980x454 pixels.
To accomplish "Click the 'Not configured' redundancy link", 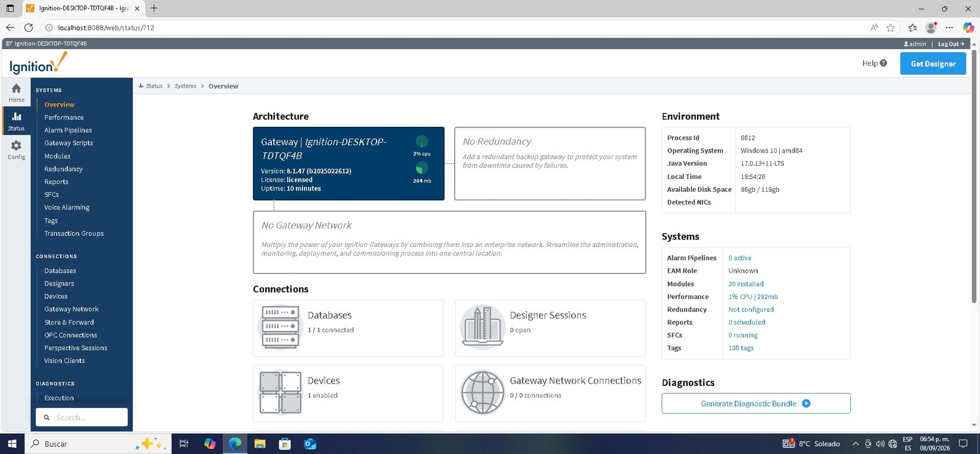I will click(x=751, y=309).
